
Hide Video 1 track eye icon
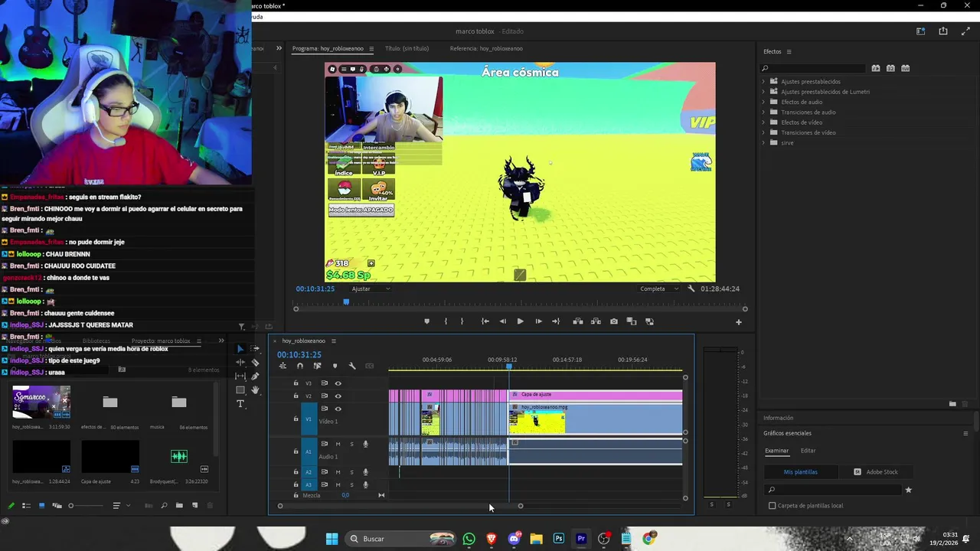pyautogui.click(x=338, y=409)
